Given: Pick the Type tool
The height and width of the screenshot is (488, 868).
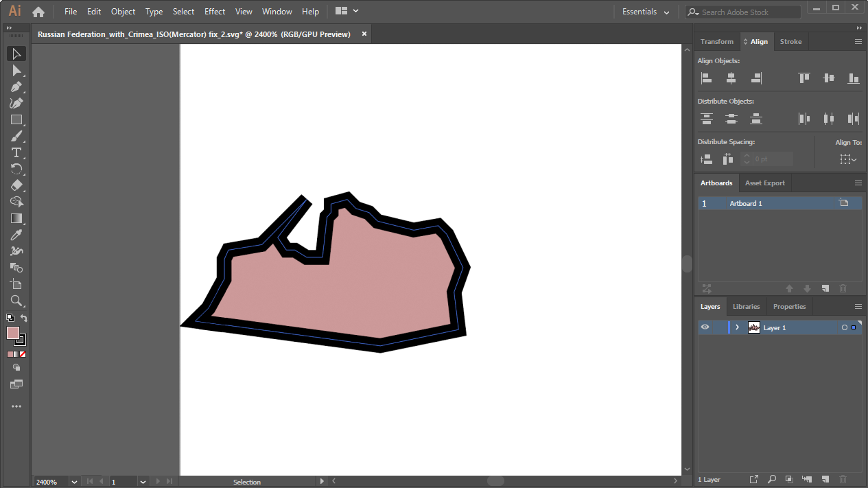Looking at the screenshot, I should pyautogui.click(x=16, y=152).
